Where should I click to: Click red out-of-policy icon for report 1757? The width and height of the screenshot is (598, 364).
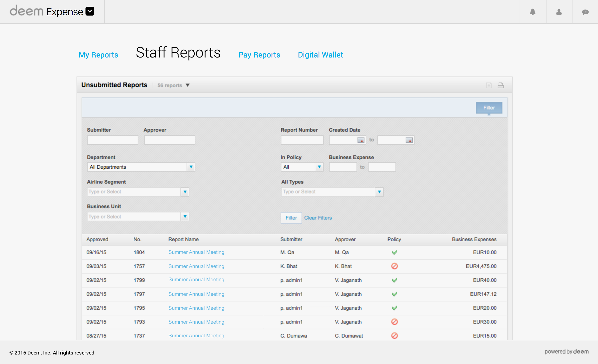(x=394, y=266)
